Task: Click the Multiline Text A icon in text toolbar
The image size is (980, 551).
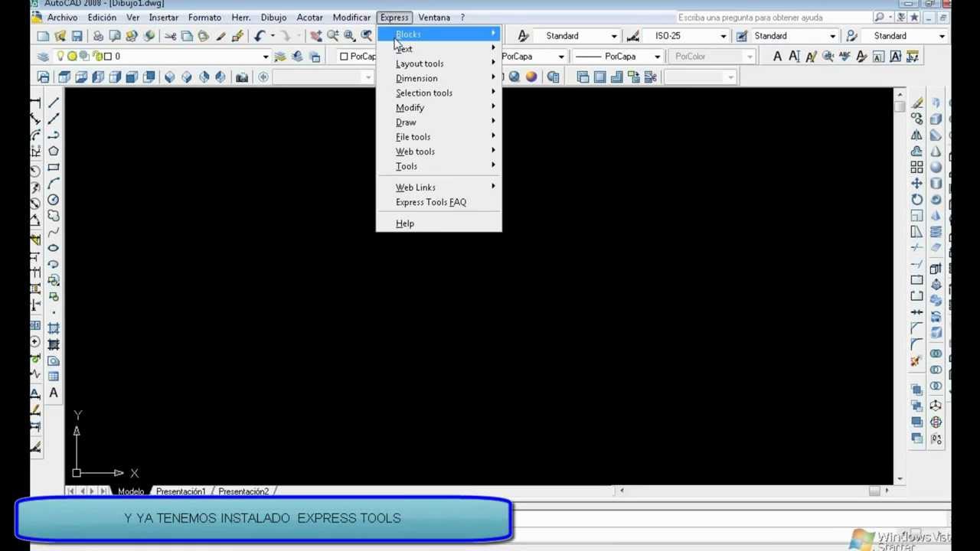Action: (777, 56)
